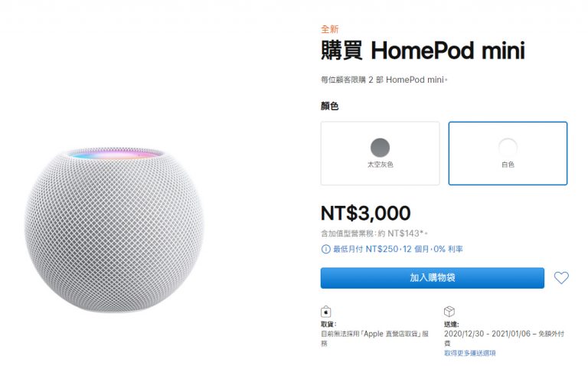This screenshot has width=588, height=366.
Task: Click the shipping box delivery icon
Action: coord(449,311)
